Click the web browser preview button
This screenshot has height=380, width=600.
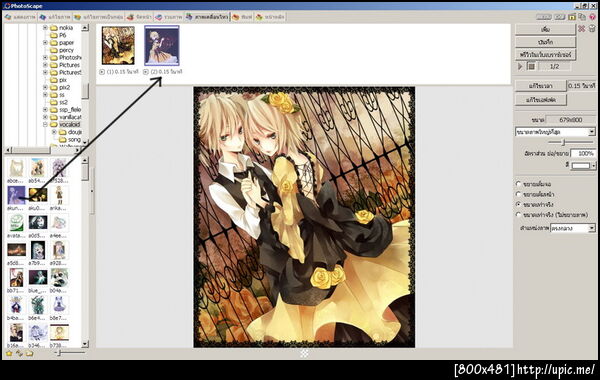545,55
